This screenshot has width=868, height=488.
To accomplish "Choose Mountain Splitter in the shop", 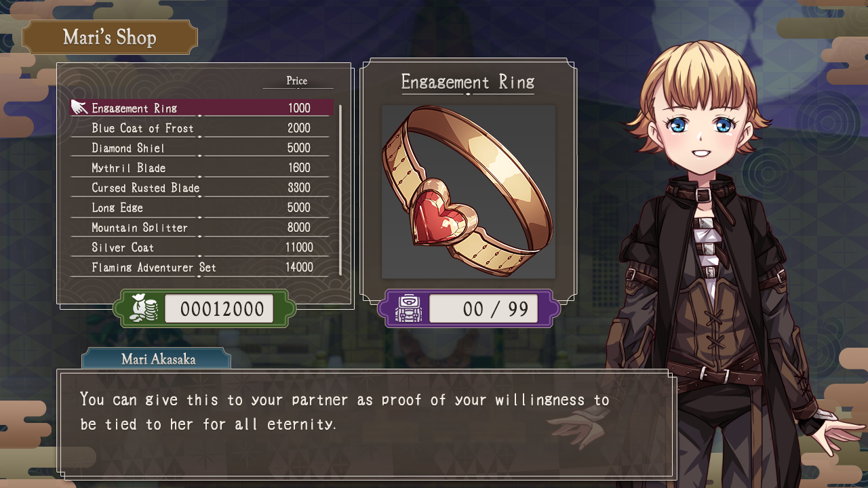I will [202, 227].
